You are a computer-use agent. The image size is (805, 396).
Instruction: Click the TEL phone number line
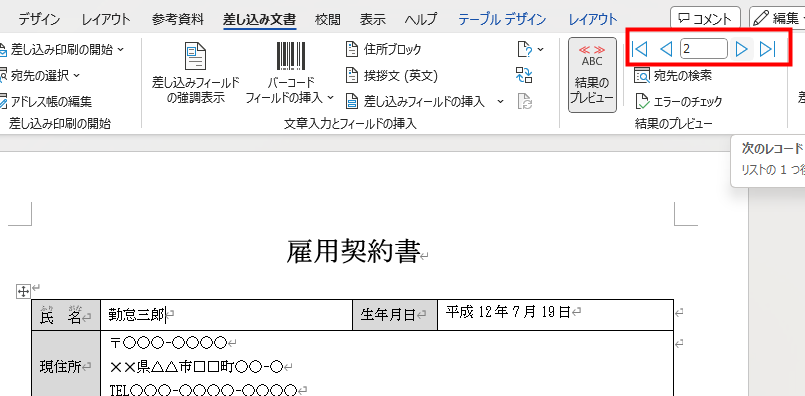coord(203,389)
